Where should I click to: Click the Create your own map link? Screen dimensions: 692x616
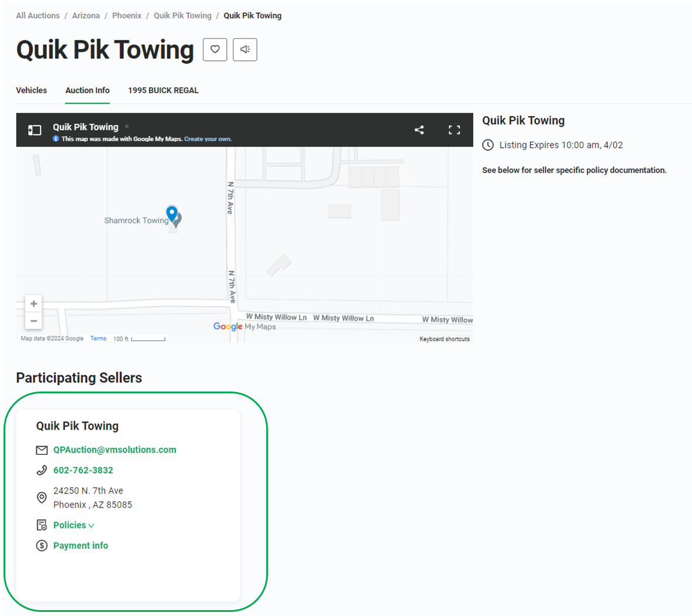coord(208,139)
